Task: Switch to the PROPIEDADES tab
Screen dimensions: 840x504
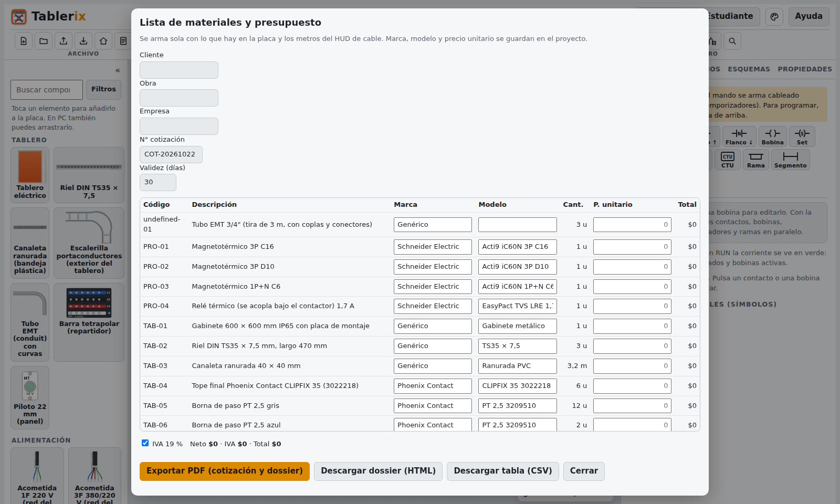Action: pos(805,69)
